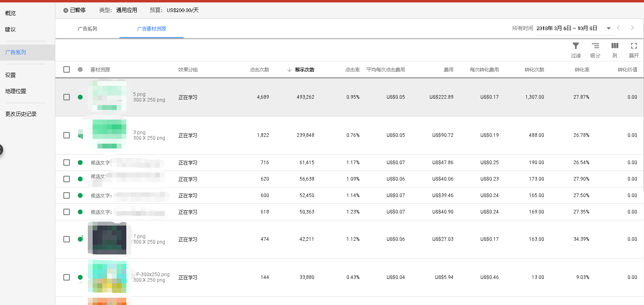Select the 广告素材资源 tab

coord(151,29)
